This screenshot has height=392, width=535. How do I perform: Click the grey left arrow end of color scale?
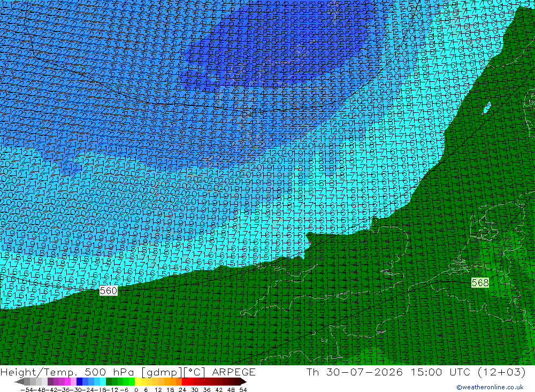19,381
